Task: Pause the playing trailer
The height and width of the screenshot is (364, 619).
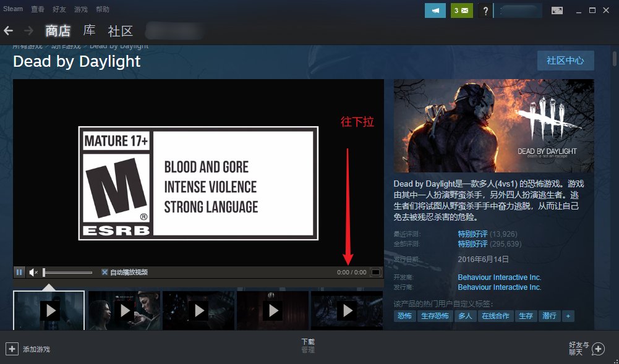Action: point(19,271)
